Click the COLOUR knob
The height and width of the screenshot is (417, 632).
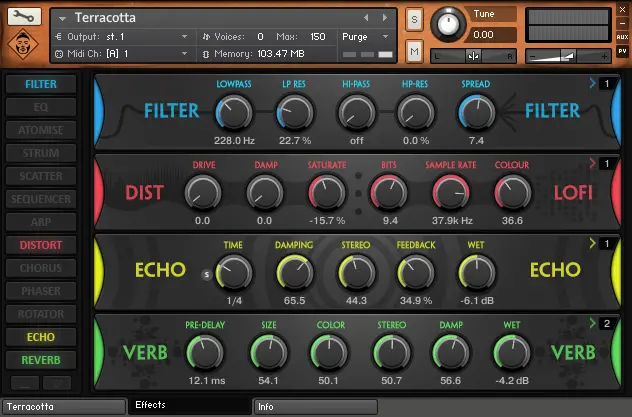(513, 193)
